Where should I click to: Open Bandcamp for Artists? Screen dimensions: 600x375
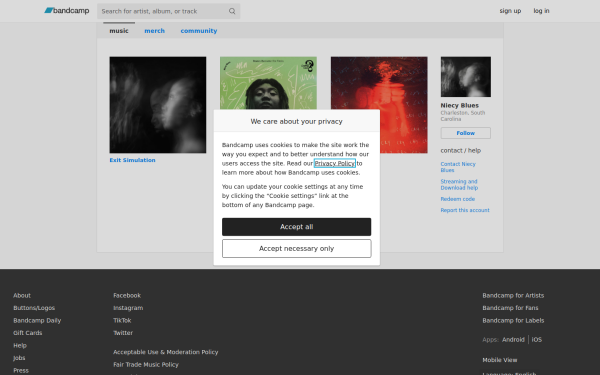513,295
